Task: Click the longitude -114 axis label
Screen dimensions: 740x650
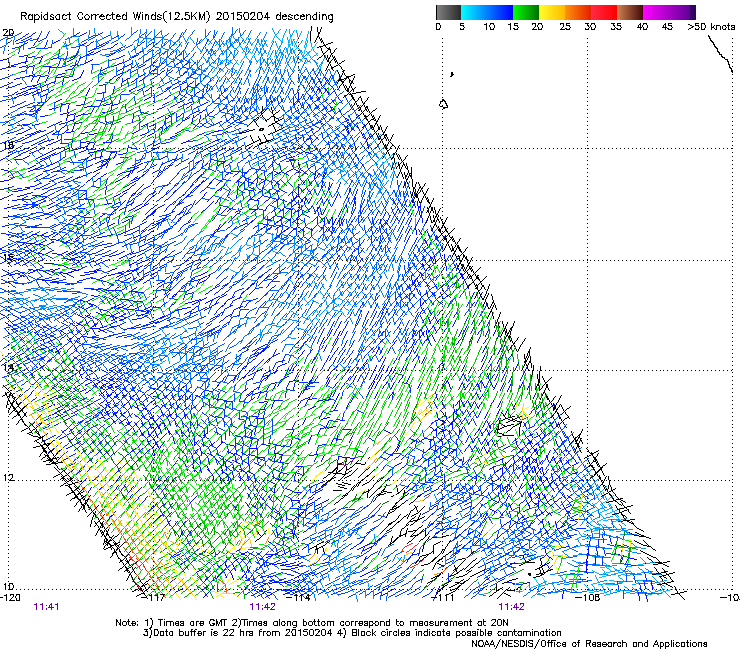Action: coord(299,598)
